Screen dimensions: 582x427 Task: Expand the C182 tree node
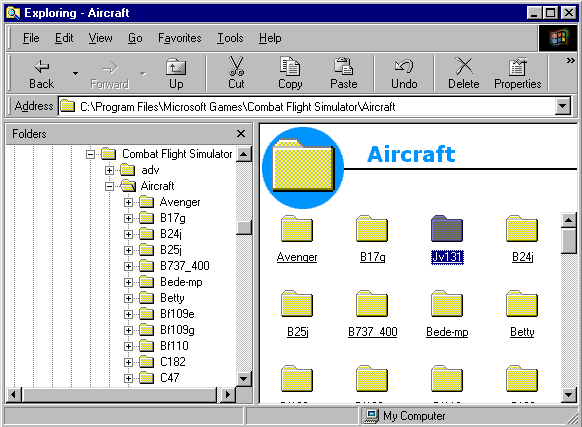128,362
